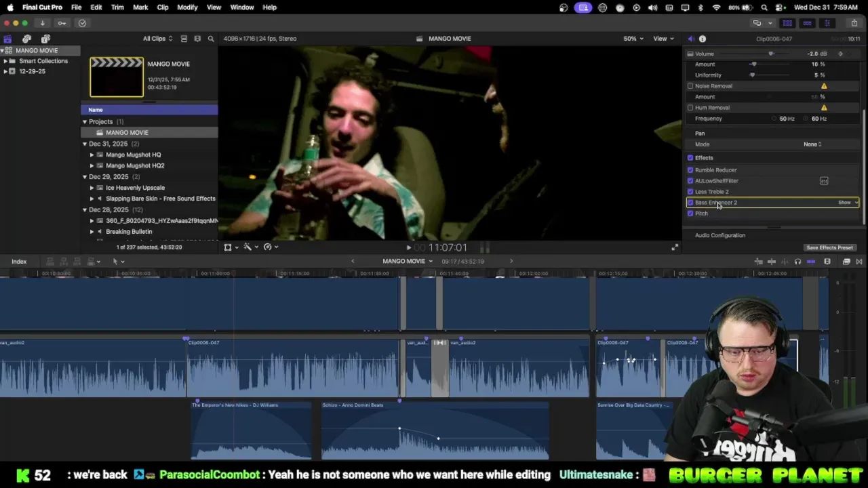868x488 pixels.
Task: Disable Less Treble 2 effect
Action: pyautogui.click(x=690, y=192)
